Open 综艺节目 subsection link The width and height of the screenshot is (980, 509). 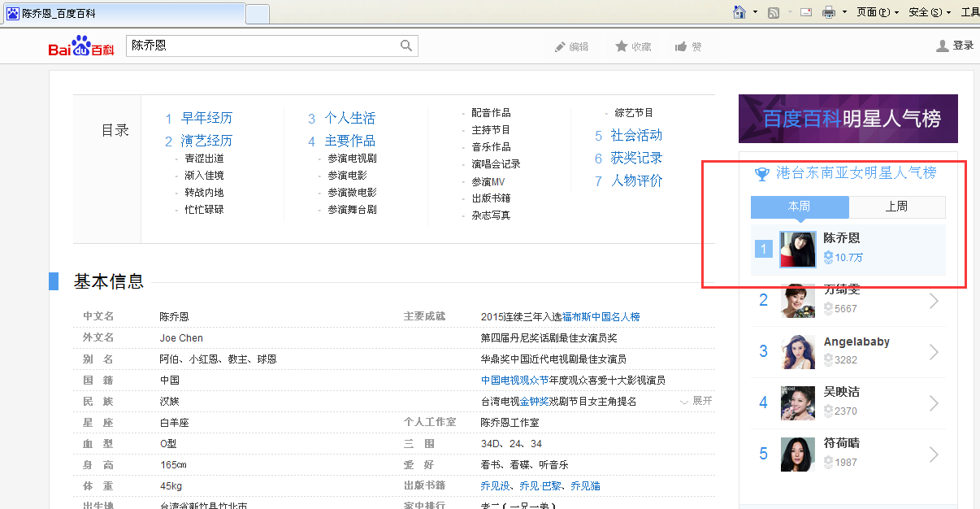[x=635, y=113]
